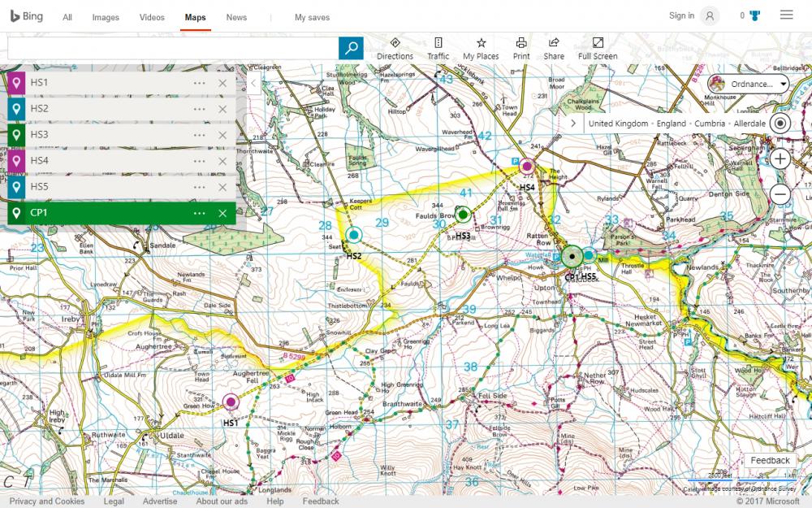The height and width of the screenshot is (508, 812).
Task: Open the account profile avatar icon
Action: tap(710, 16)
